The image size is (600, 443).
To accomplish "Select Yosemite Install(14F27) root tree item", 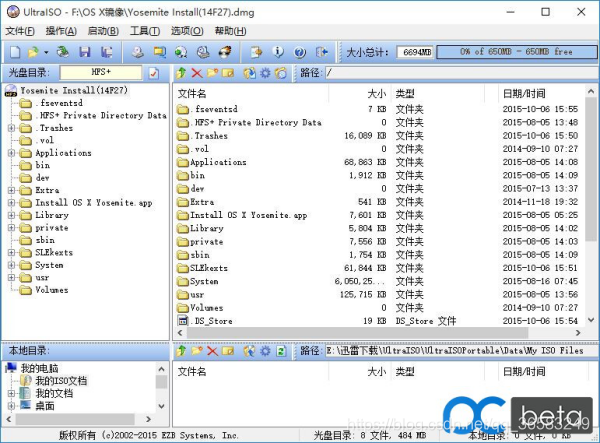I will [74, 91].
